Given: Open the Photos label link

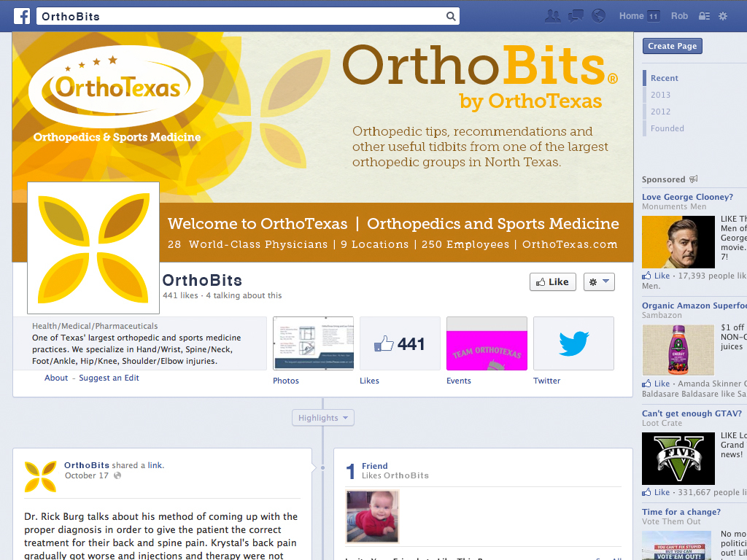Looking at the screenshot, I should [286, 381].
